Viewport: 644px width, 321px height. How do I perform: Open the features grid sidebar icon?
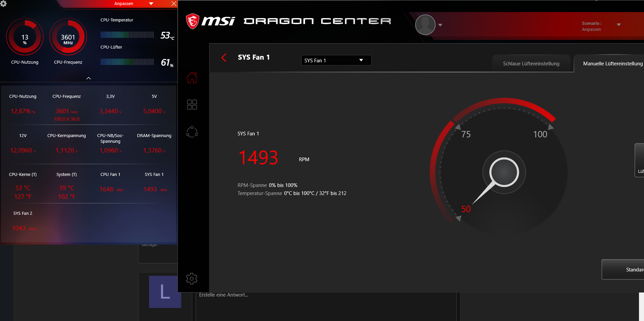point(192,105)
